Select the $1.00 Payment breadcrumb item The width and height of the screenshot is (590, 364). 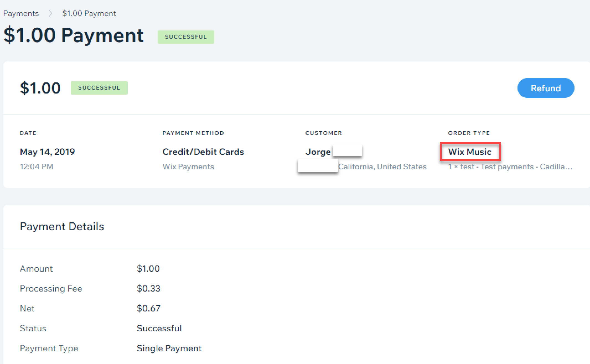[89, 13]
